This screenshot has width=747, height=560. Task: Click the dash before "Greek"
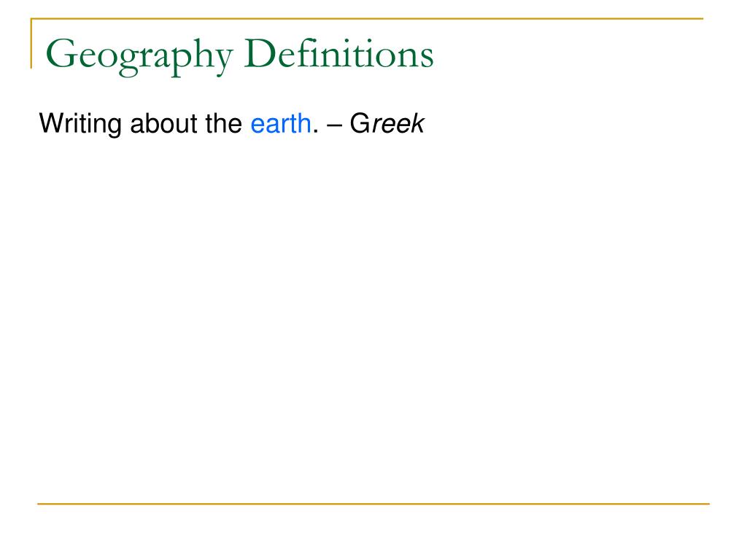[334, 127]
